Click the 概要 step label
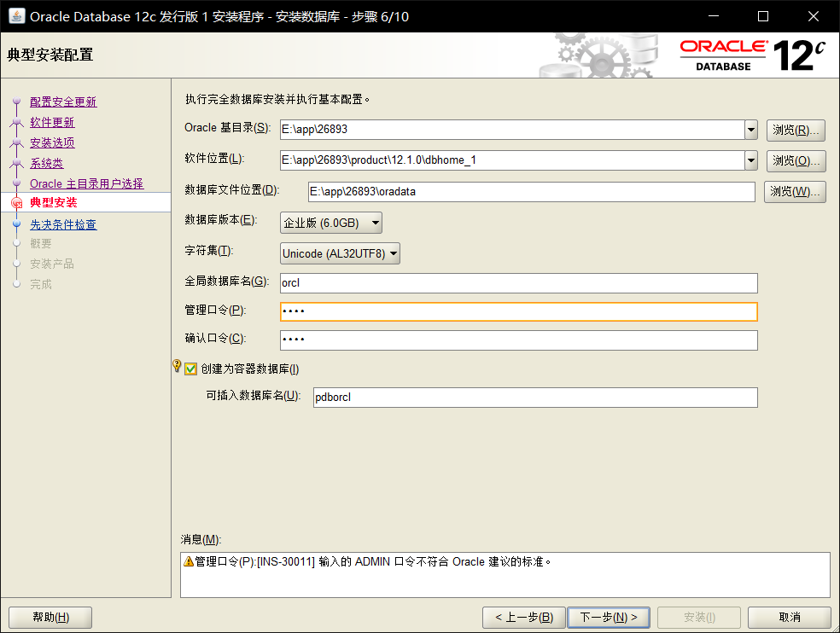 (x=41, y=244)
